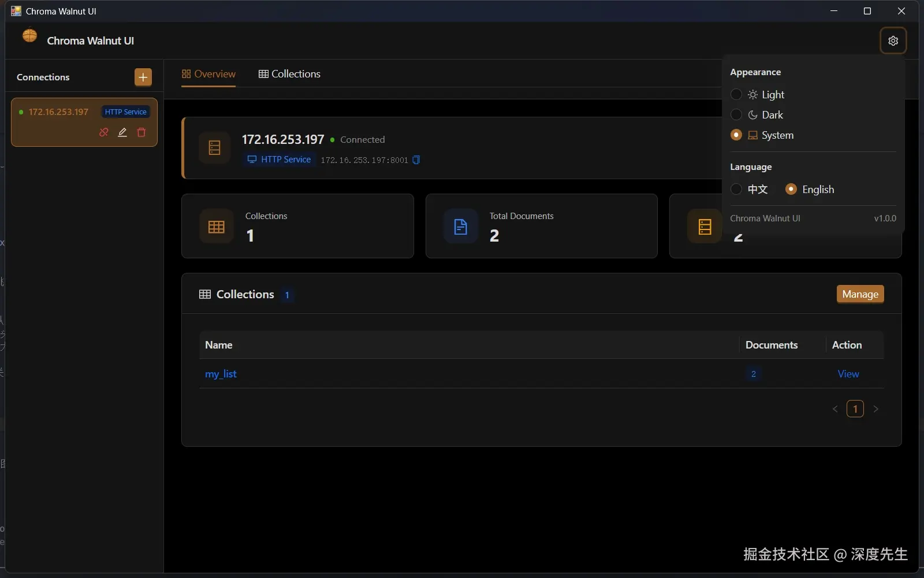
Task: Click the document icon on Total Documents card
Action: [460, 226]
